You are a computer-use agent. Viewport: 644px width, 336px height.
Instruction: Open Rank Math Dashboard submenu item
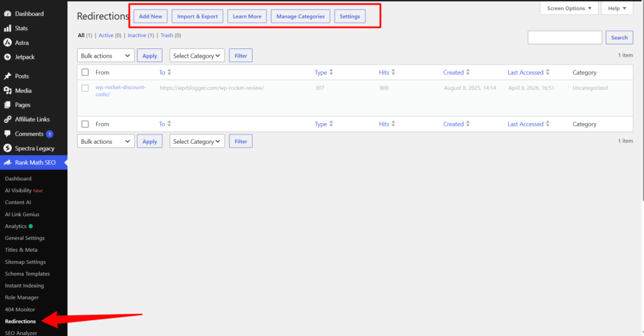point(18,178)
